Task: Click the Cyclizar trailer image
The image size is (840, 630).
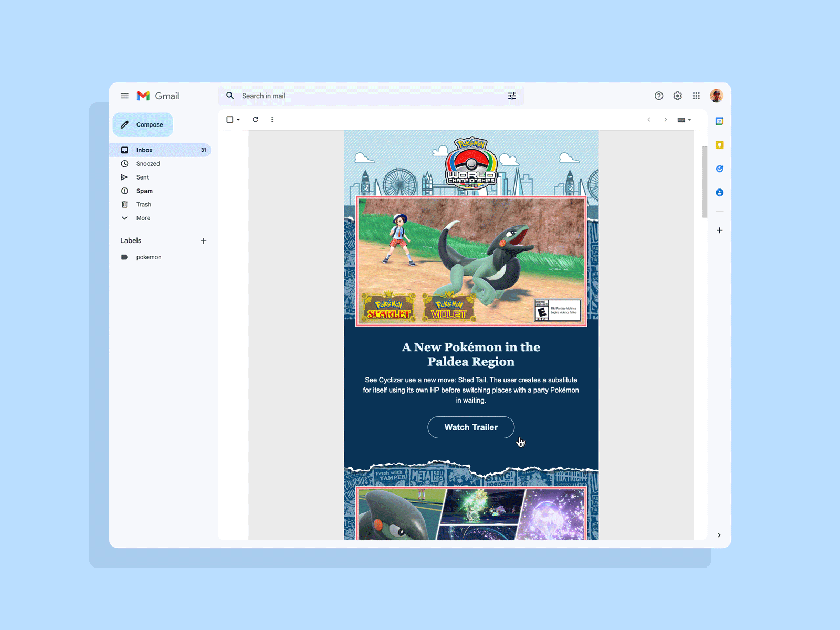Action: pos(471,261)
